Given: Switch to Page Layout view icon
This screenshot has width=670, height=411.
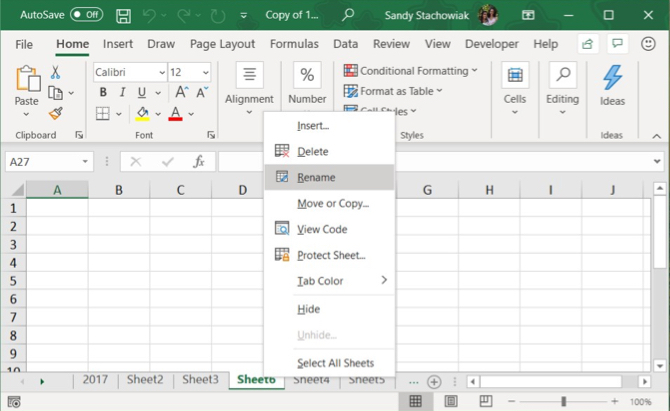Looking at the screenshot, I should pyautogui.click(x=451, y=401).
